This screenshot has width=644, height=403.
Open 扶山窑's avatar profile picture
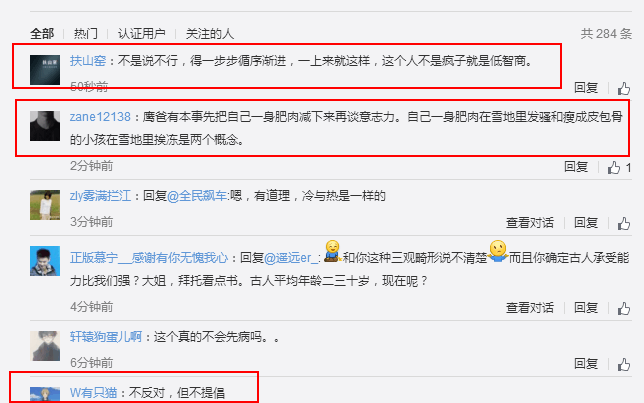point(45,70)
